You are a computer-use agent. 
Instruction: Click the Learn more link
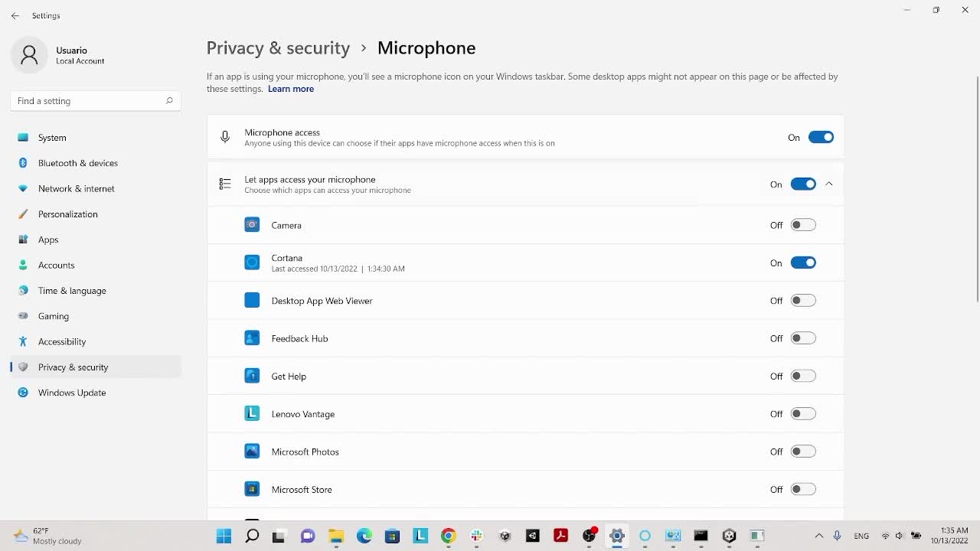(x=291, y=89)
